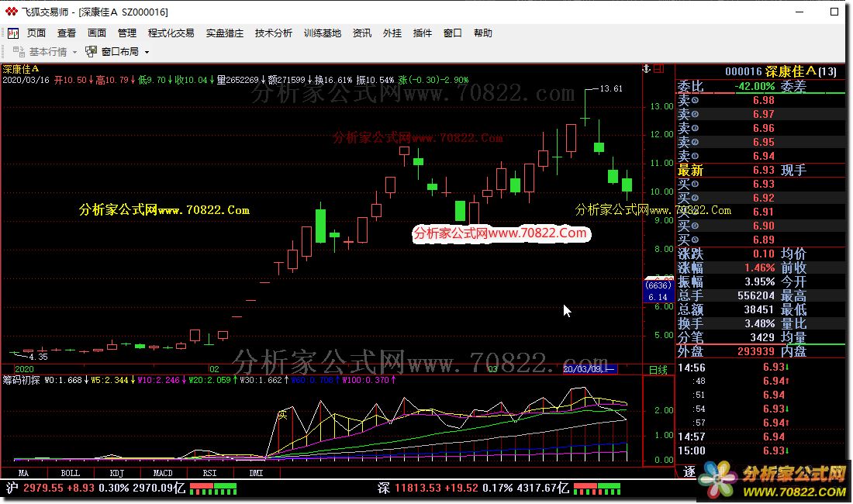Click the 日线 period label
The image size is (853, 504).
(658, 370)
